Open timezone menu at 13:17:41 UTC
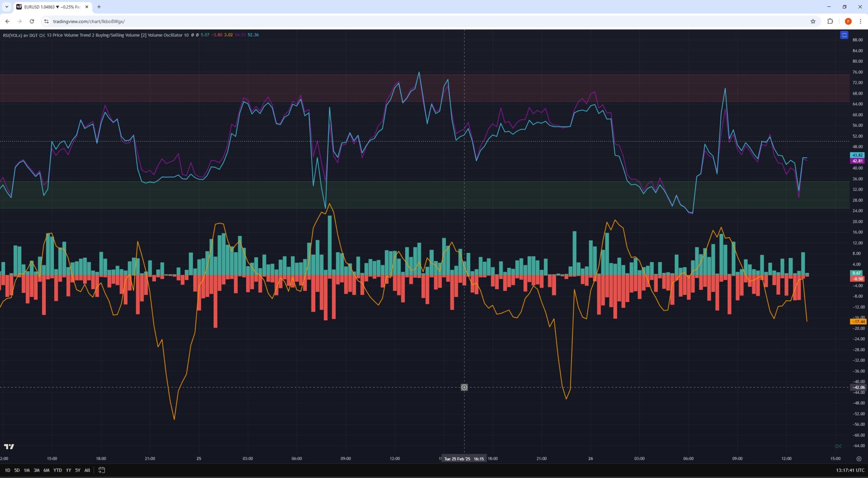868x478 pixels. click(850, 470)
